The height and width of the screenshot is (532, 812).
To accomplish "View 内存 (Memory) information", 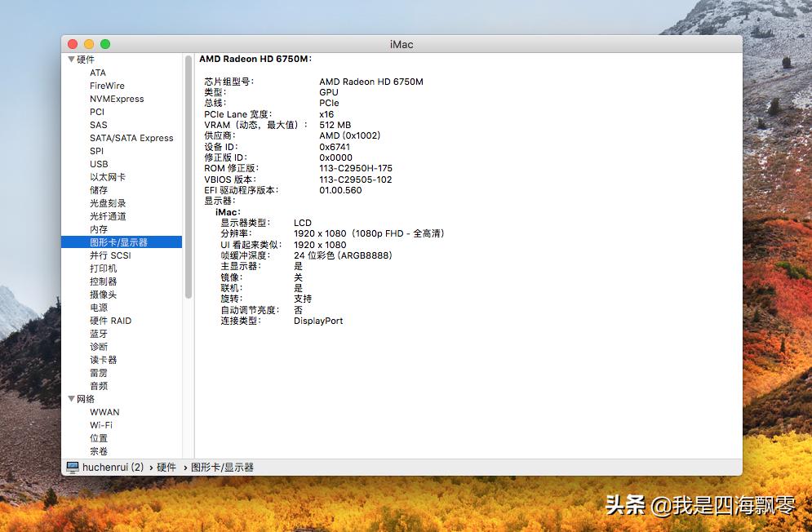I will 99,229.
